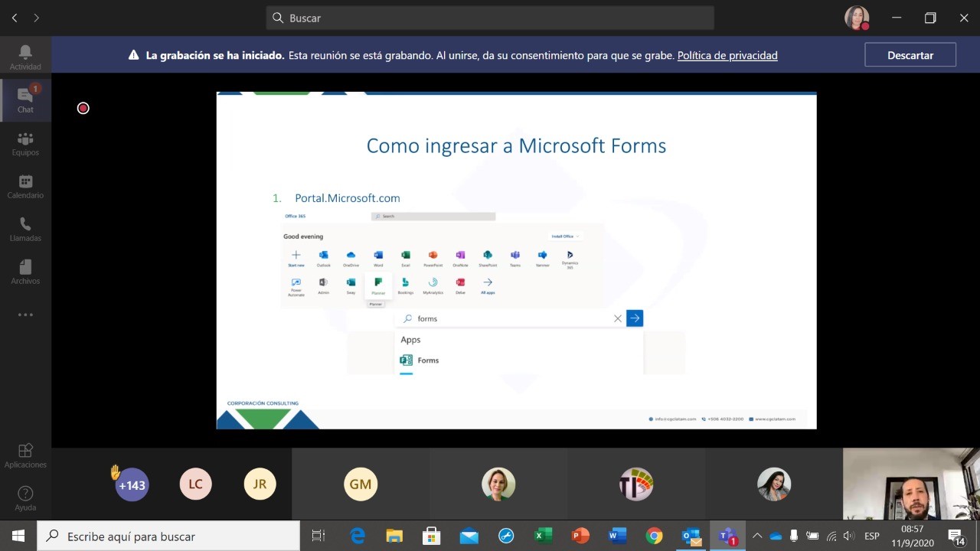The width and height of the screenshot is (980, 551).
Task: Click the presenter's video thumbnail
Action: (x=911, y=484)
